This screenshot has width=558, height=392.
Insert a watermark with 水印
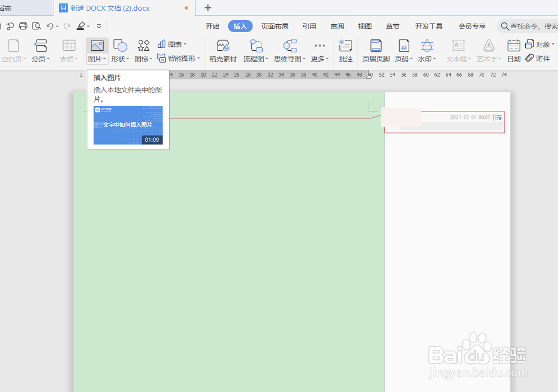coord(426,51)
